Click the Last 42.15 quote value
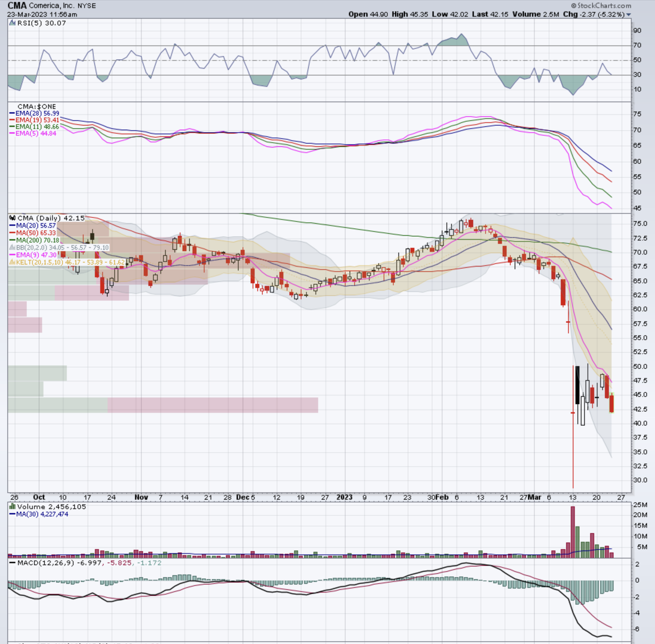Image resolution: width=655 pixels, height=644 pixels. (x=490, y=14)
